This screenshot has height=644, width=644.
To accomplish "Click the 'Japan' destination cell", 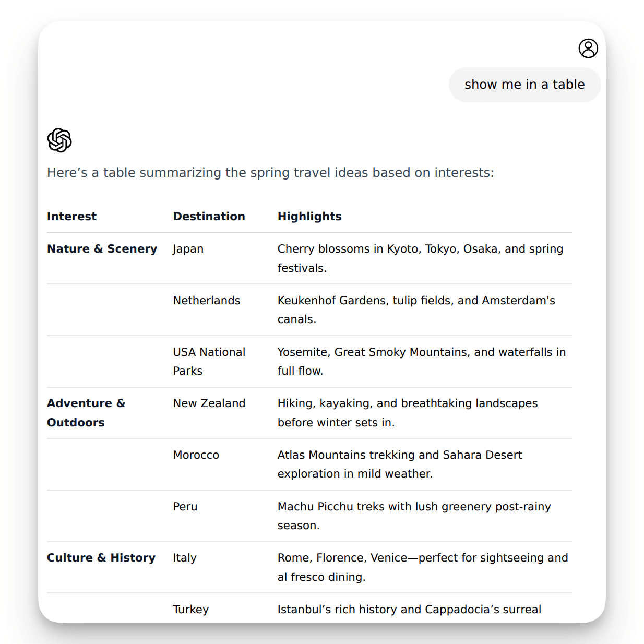I will click(188, 248).
